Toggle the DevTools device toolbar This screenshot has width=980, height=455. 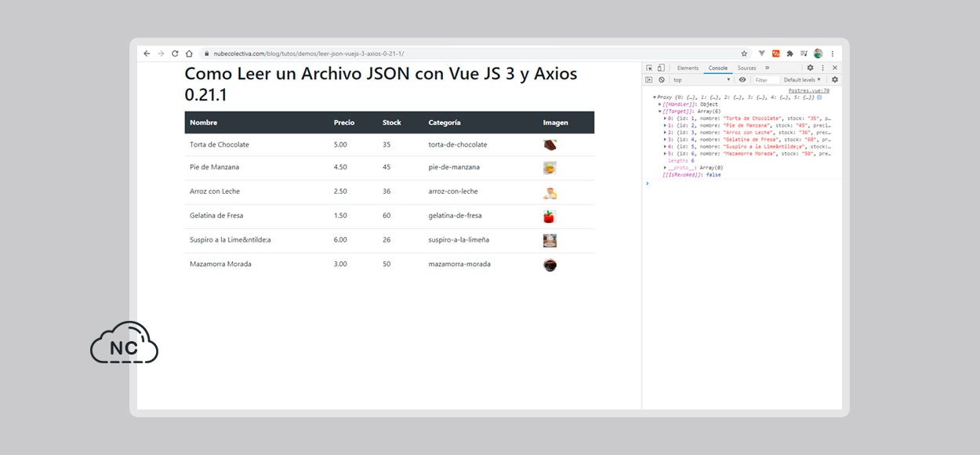click(x=661, y=68)
